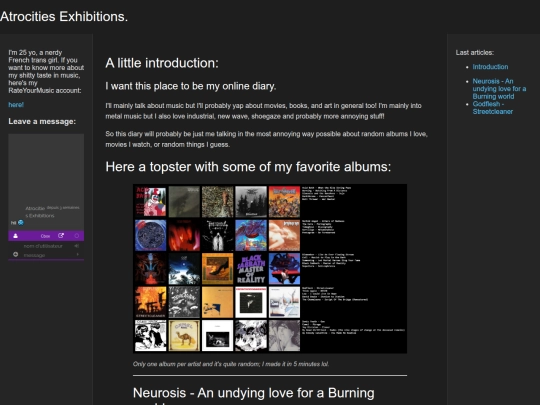Click the Streetcleaner fiery album cover
The image size is (540, 405).
coord(151,302)
